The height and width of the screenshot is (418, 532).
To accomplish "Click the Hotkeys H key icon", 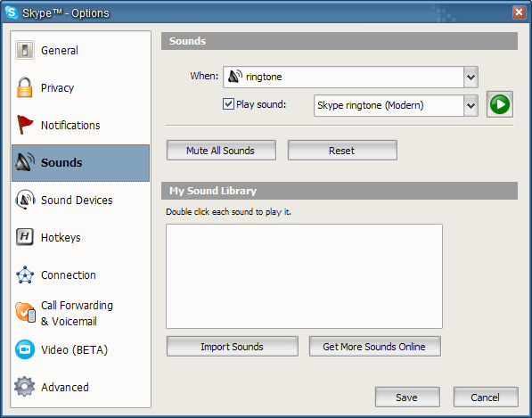I will [25, 237].
